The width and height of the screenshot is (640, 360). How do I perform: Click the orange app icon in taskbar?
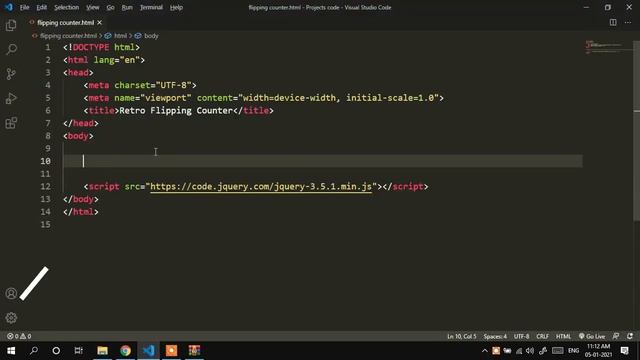pyautogui.click(x=171, y=351)
